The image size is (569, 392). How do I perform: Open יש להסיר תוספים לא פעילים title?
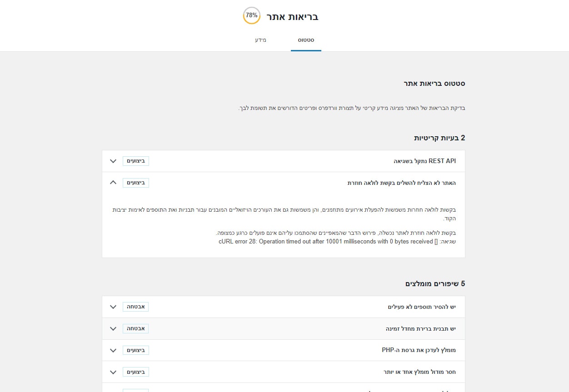[x=422, y=307]
